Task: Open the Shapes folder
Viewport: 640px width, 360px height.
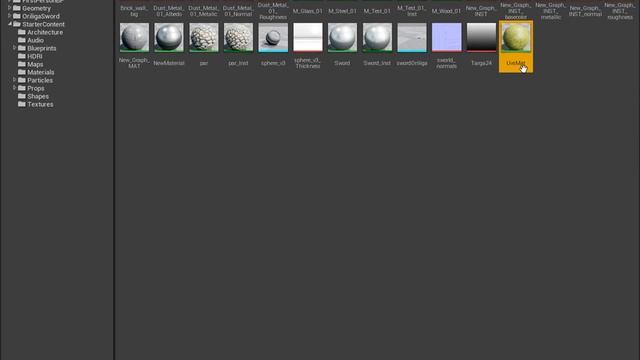Action: (38, 96)
